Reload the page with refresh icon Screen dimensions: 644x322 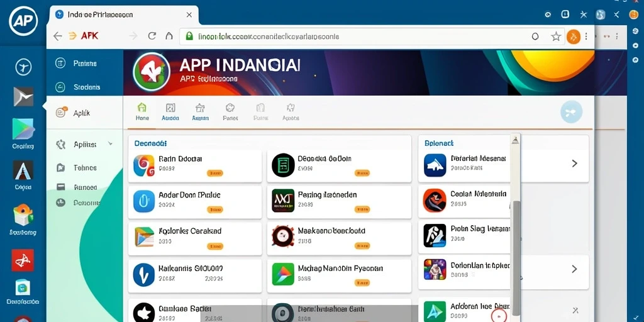tap(152, 36)
